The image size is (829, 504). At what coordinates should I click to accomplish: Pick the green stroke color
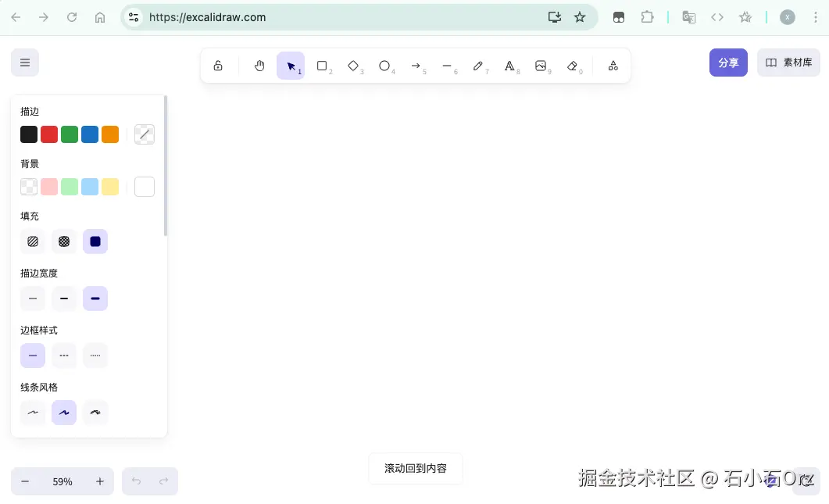(x=70, y=134)
